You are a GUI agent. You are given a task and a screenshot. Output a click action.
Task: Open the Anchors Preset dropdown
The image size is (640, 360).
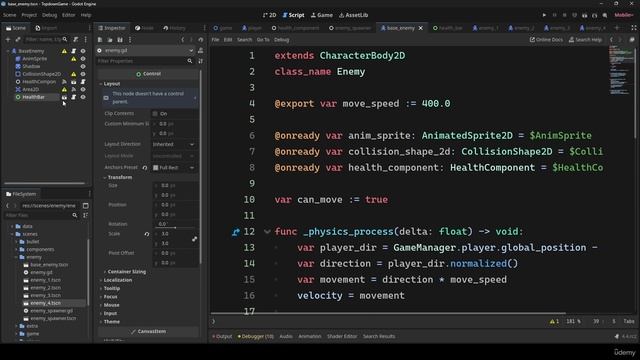(173, 168)
